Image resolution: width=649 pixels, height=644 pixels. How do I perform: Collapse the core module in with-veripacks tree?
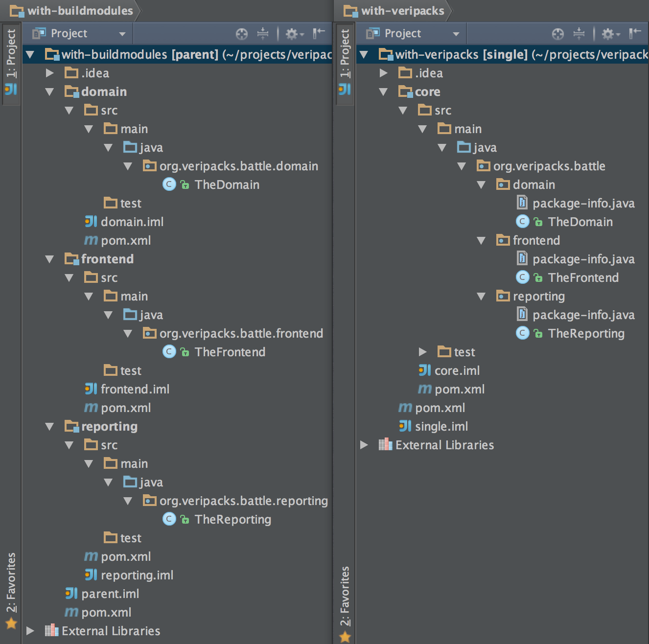coord(383,92)
